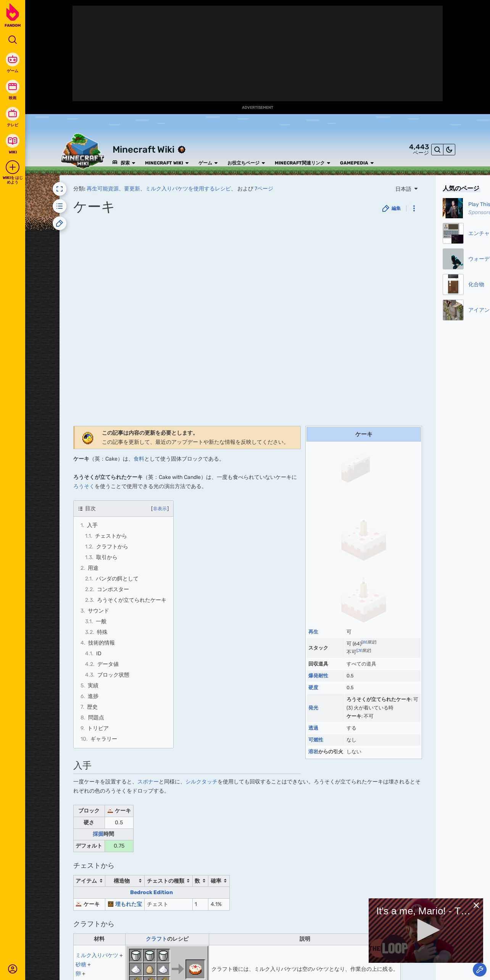
Task: Open the 採掘 link in breaking table
Action: 98,834
